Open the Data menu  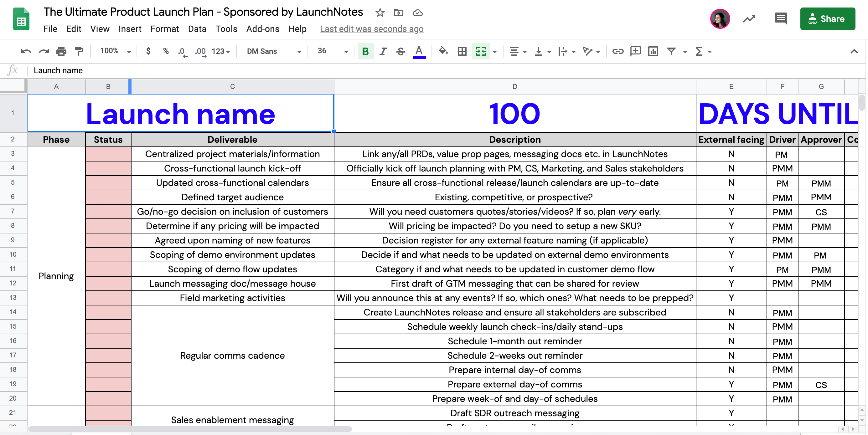(x=197, y=29)
